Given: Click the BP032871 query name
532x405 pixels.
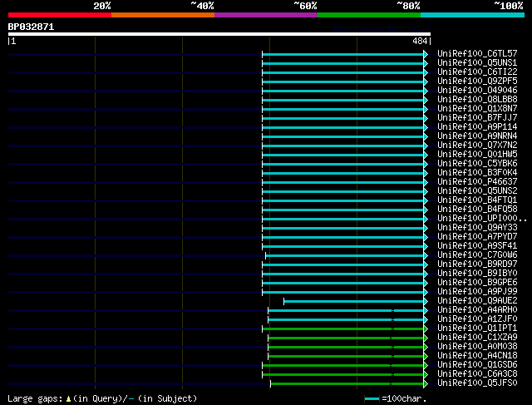Looking at the screenshot, I should 31,27.
